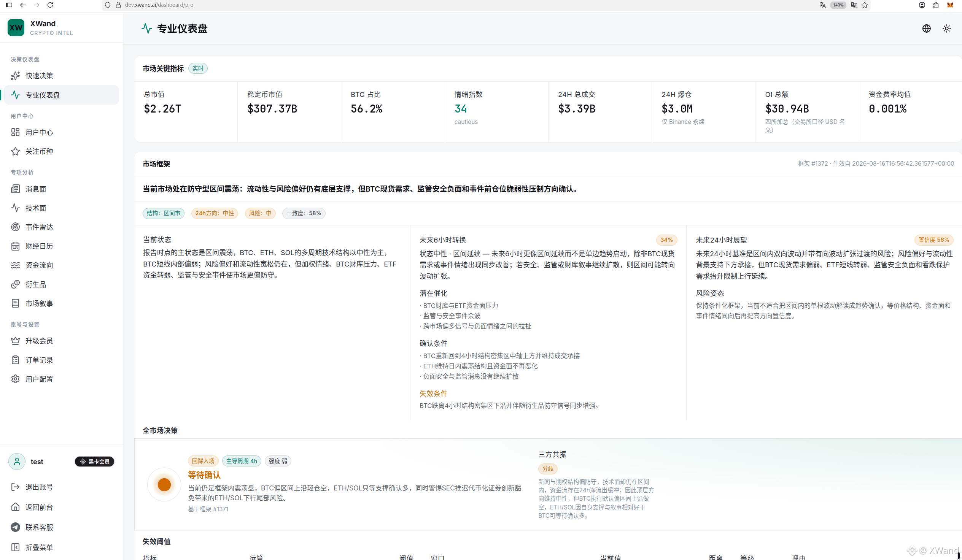This screenshot has height=560, width=962.
Task: Click the OI 总额 value $30.94B
Action: point(787,109)
